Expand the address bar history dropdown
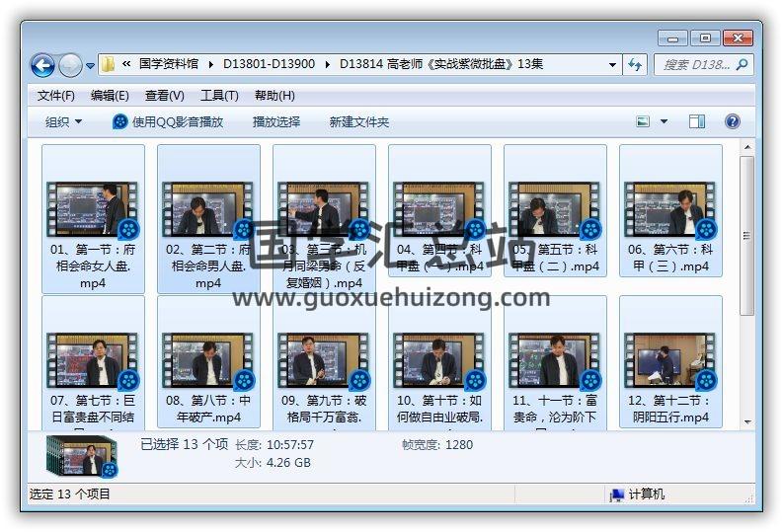The image size is (783, 532). point(613,64)
